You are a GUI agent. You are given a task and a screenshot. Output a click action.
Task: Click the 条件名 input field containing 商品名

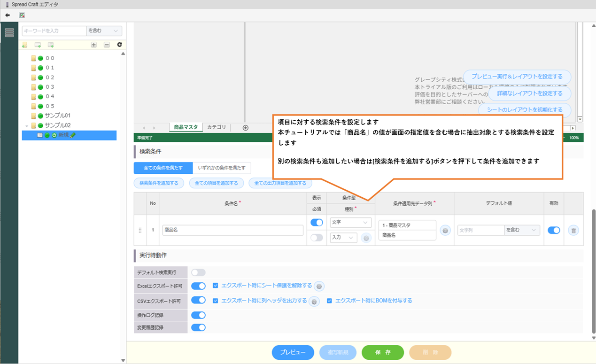point(232,230)
